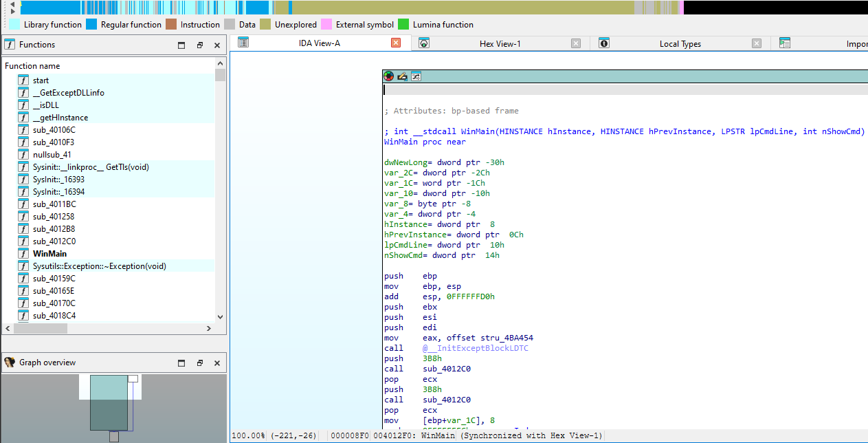Click the IDA View-A tab icon
868x443 pixels.
point(243,43)
